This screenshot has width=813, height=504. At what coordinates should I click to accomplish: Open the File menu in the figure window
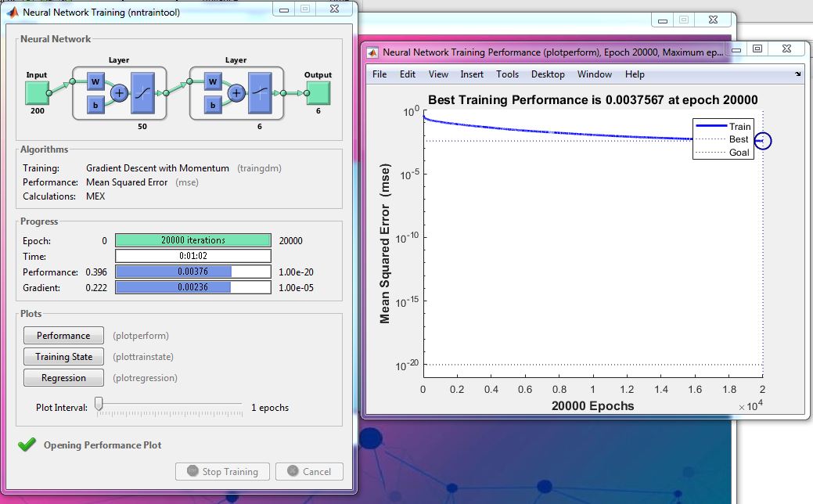point(380,74)
